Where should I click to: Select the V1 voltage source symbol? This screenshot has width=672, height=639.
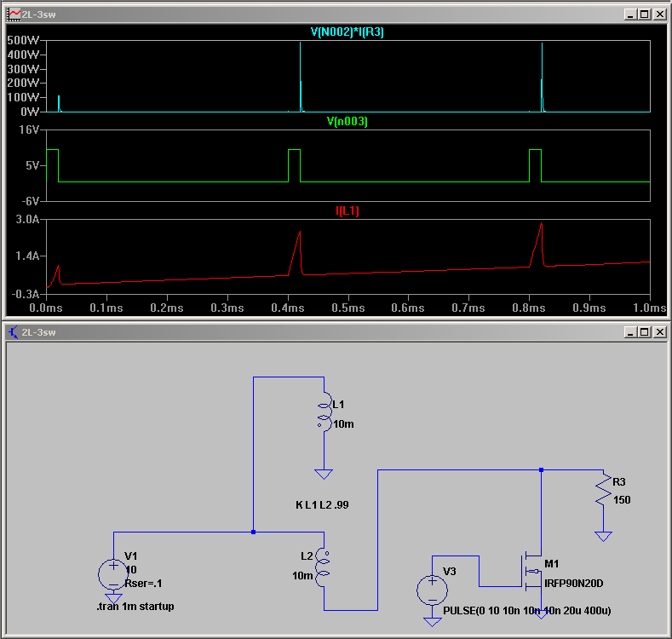(x=113, y=572)
